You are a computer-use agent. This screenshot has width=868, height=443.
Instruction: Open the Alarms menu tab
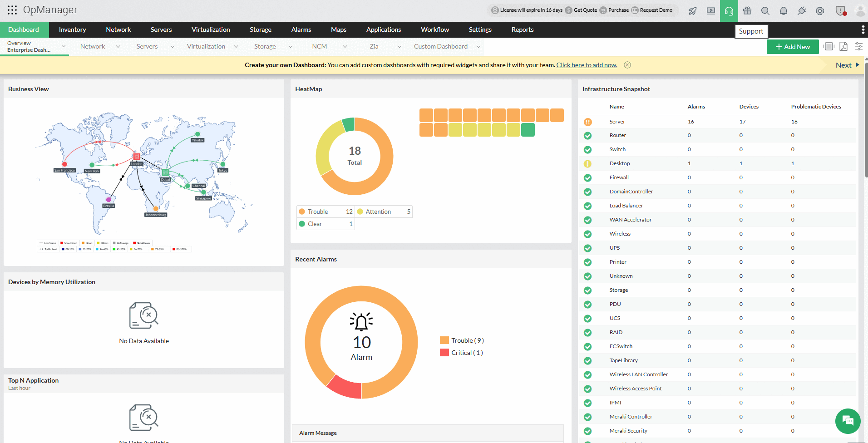301,30
